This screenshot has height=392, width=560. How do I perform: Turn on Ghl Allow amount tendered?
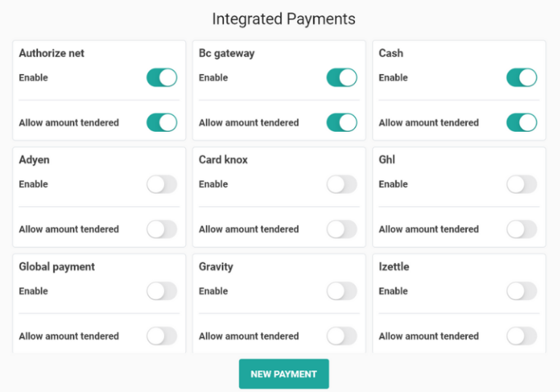click(521, 229)
